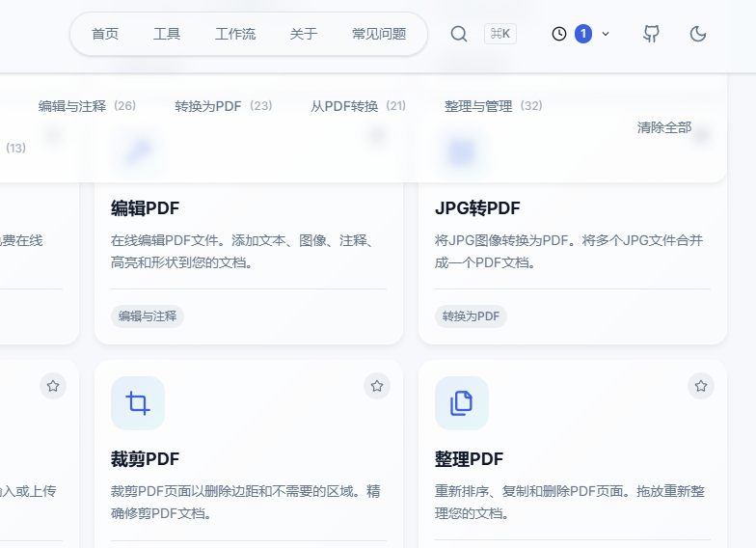The image size is (756, 548).
Task: Favorite 整理PDF with its star icon
Action: click(701, 386)
